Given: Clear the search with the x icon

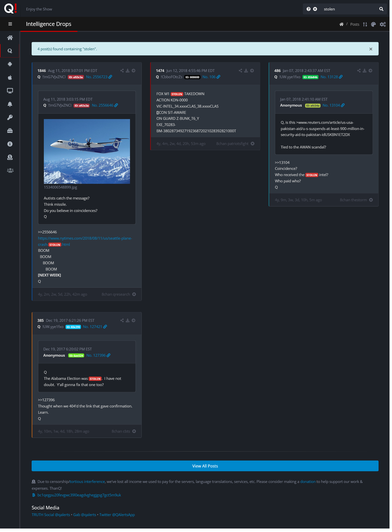Looking at the screenshot, I should pyautogui.click(x=315, y=9).
